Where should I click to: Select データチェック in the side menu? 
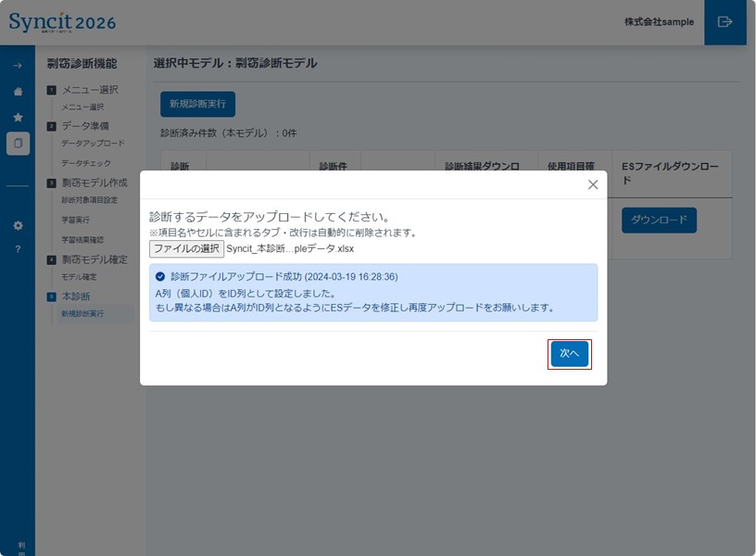point(86,163)
